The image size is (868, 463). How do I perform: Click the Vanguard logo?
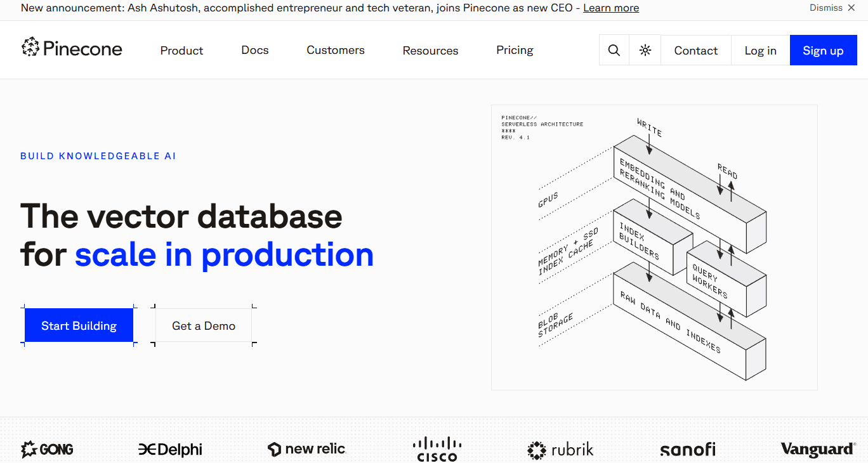tap(818, 450)
